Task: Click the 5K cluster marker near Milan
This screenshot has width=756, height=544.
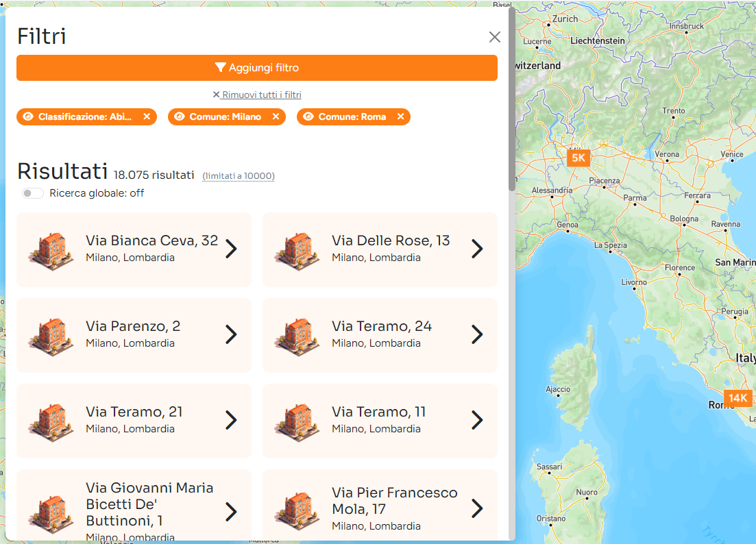Action: point(578,158)
